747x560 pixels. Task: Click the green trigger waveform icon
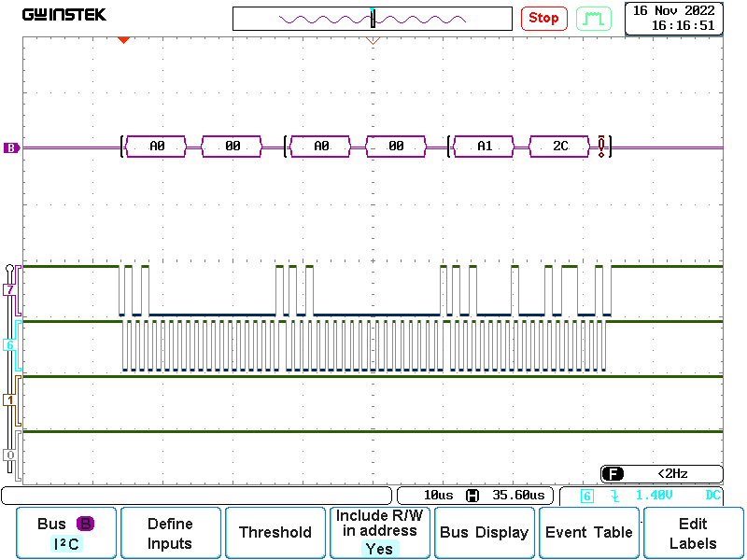[593, 18]
